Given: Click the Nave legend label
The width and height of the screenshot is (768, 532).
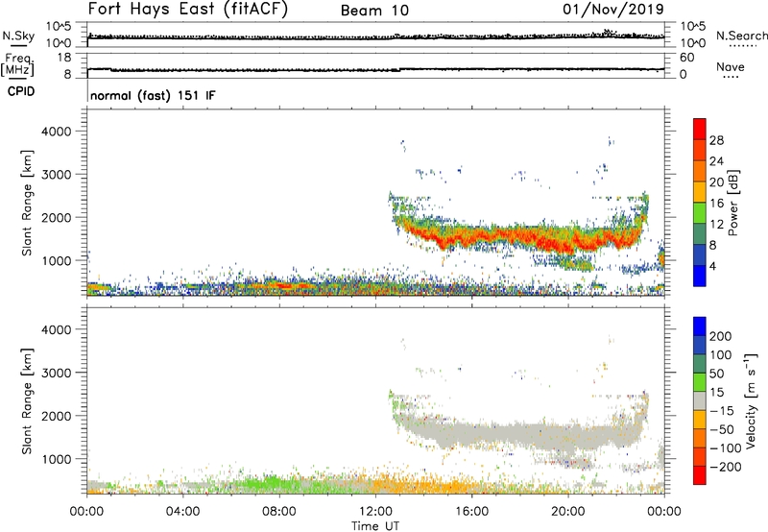Looking at the screenshot, I should pos(731,67).
